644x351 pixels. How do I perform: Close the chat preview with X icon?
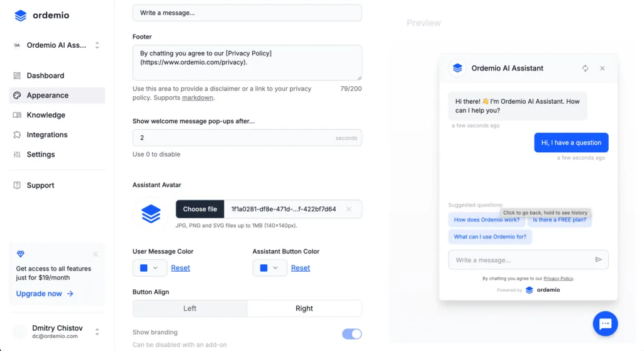click(602, 69)
